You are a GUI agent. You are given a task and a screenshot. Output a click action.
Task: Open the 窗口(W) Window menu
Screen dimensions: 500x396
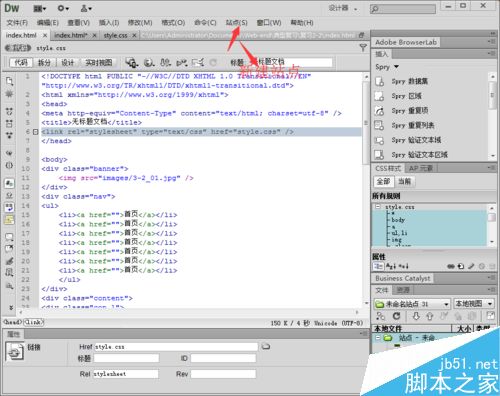[x=269, y=23]
